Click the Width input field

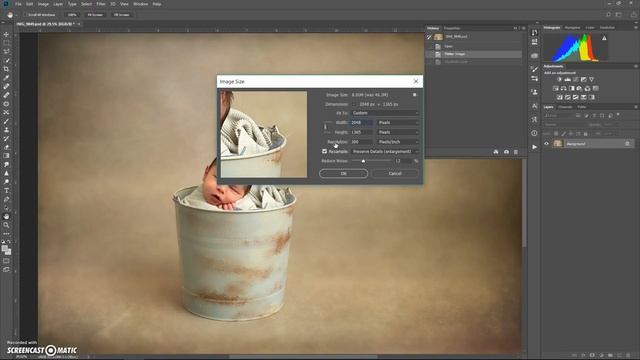click(x=362, y=122)
